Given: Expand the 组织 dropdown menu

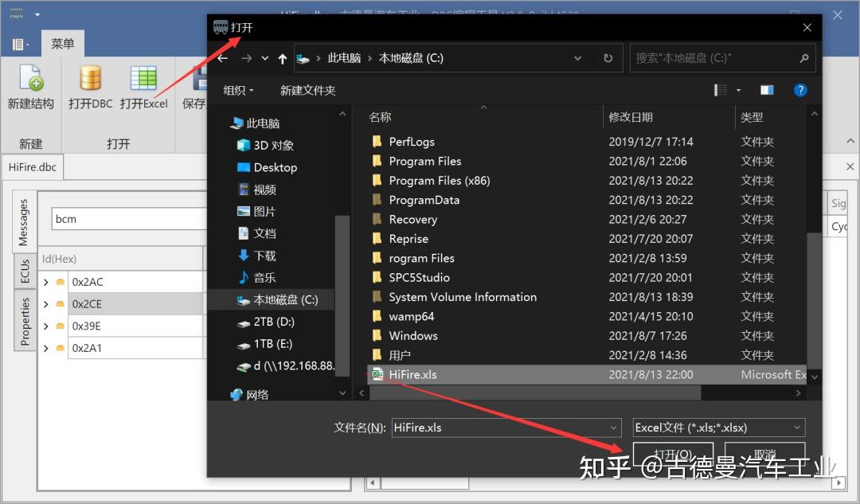Looking at the screenshot, I should [x=237, y=90].
